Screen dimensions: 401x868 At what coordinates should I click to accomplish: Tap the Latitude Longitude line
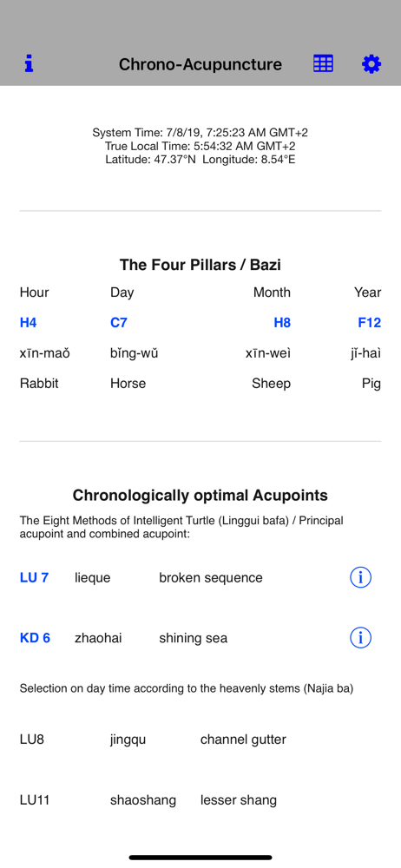pos(200,160)
